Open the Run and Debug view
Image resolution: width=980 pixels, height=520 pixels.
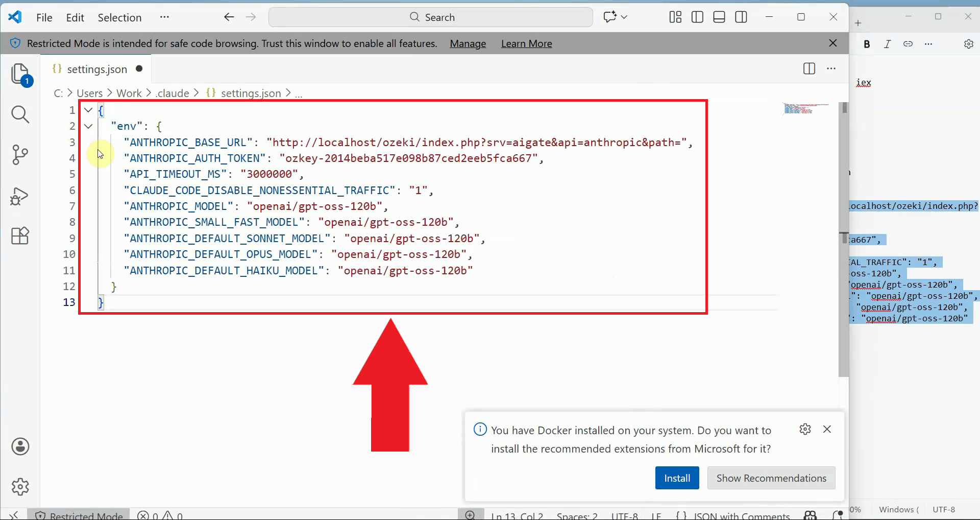coord(20,196)
